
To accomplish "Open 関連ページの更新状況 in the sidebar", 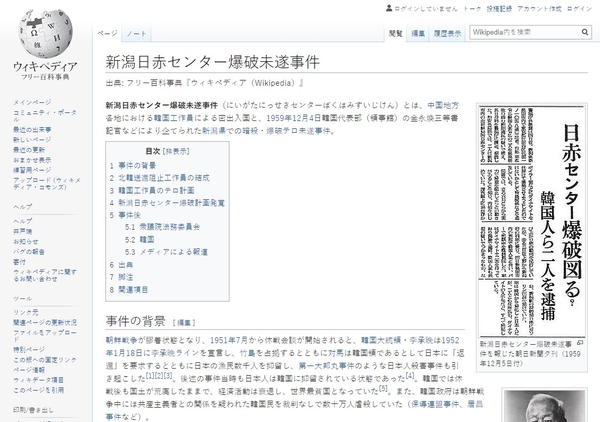I will coord(45,322).
